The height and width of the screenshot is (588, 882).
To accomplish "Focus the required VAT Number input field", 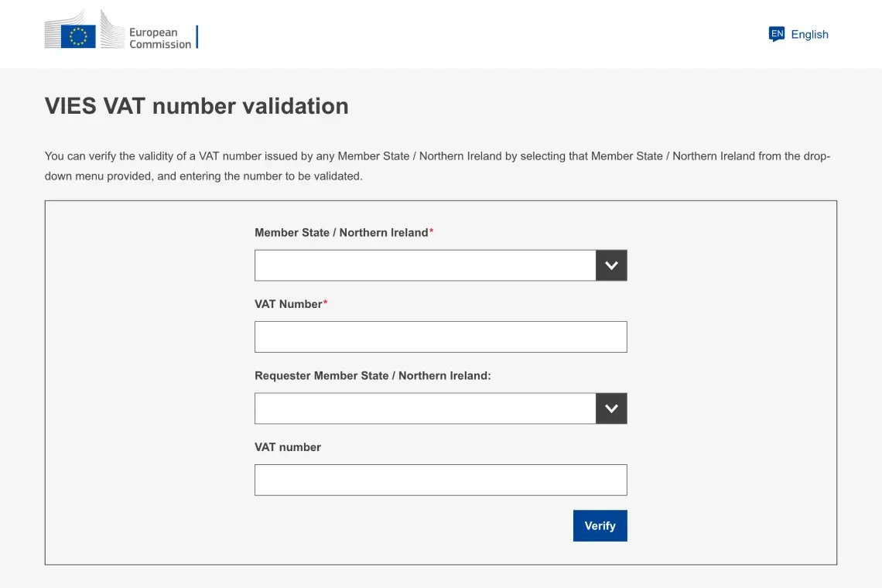I will coord(440,337).
